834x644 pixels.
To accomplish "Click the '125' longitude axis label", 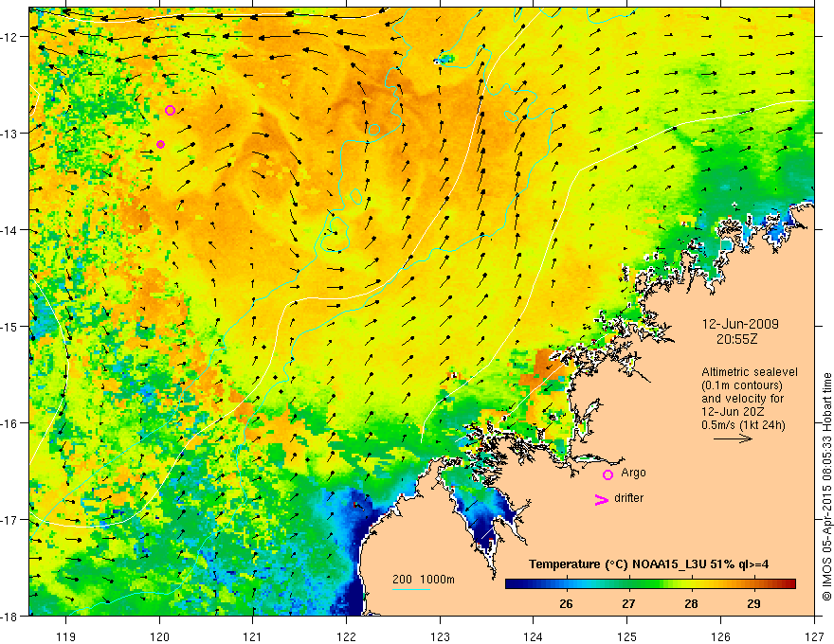I will (x=627, y=636).
